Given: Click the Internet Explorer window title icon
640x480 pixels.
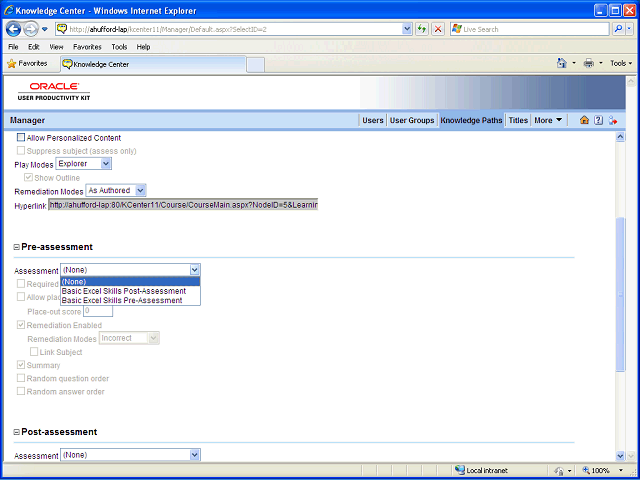Looking at the screenshot, I should 8,10.
